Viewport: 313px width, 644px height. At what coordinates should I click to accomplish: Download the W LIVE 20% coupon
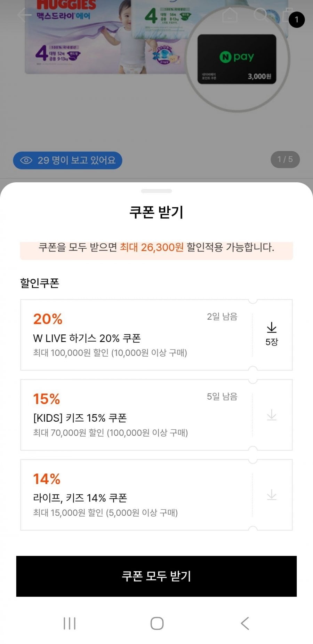[272, 334]
